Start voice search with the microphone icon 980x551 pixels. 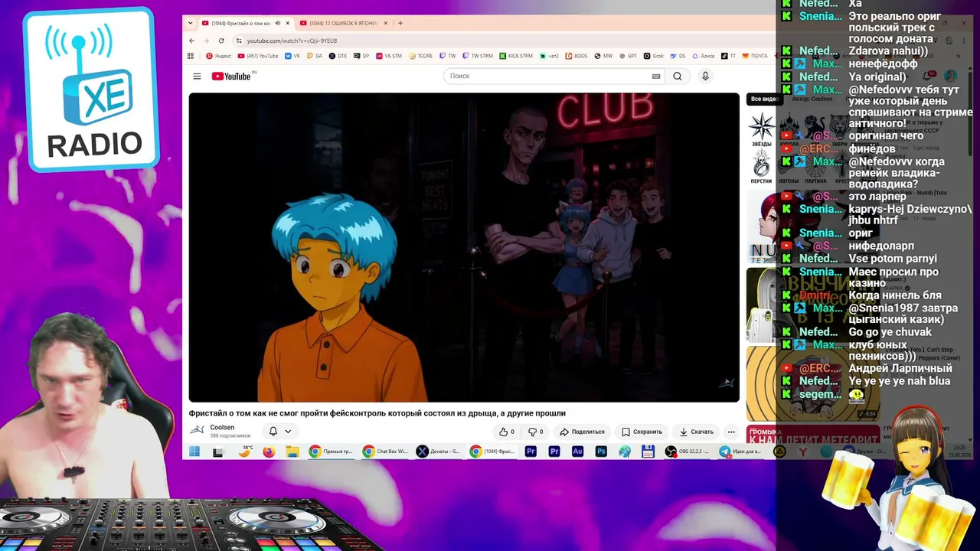(x=705, y=77)
